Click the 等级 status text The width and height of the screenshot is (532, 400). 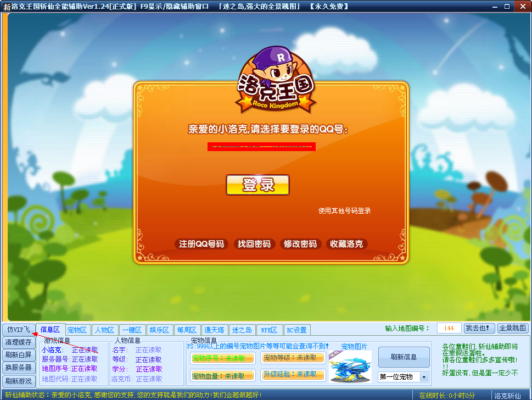149,359
